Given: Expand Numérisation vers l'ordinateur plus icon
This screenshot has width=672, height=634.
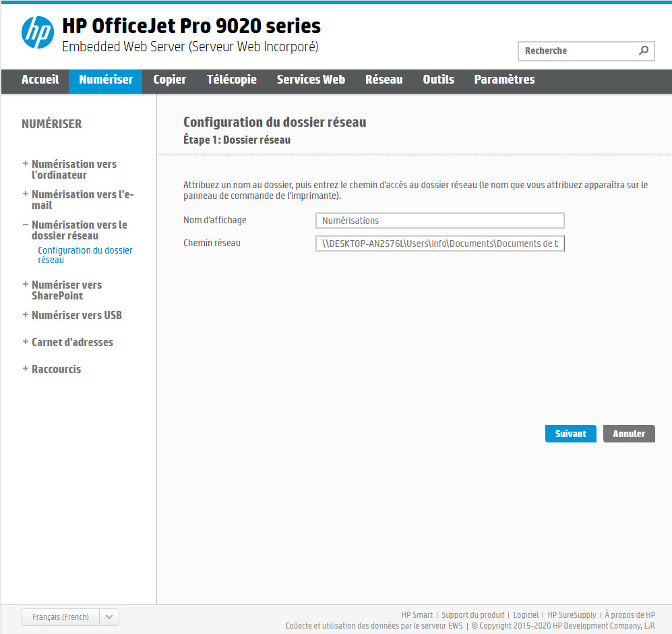Looking at the screenshot, I should click(x=26, y=163).
